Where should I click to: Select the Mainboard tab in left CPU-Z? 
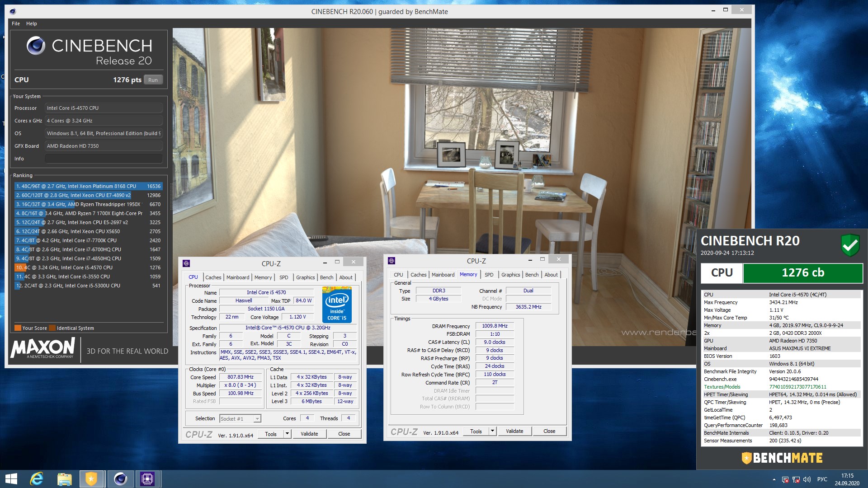[x=238, y=277]
